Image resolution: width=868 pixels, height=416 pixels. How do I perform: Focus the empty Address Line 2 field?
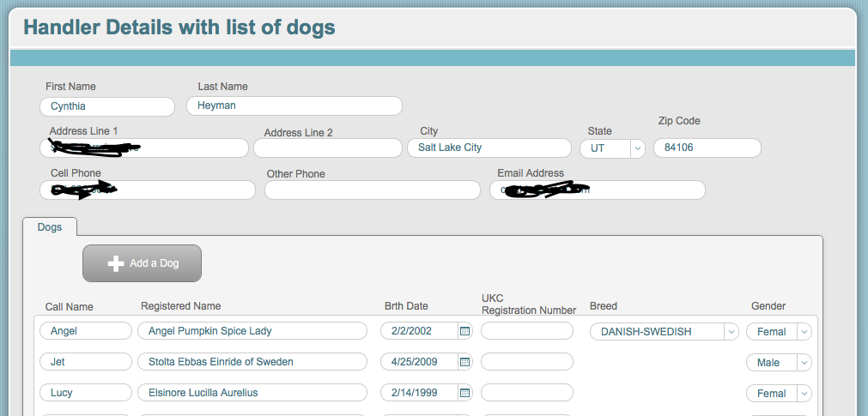[x=328, y=148]
